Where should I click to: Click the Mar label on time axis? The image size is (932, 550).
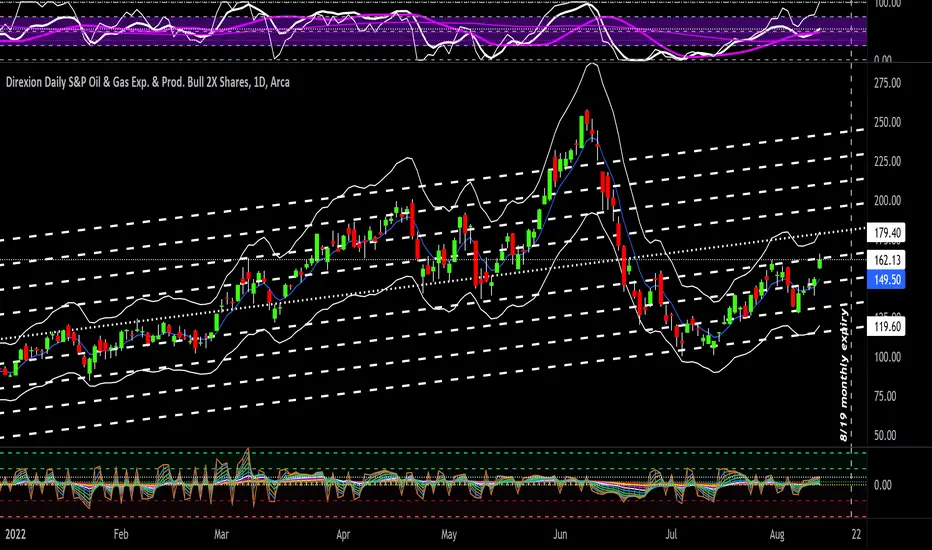(221, 534)
